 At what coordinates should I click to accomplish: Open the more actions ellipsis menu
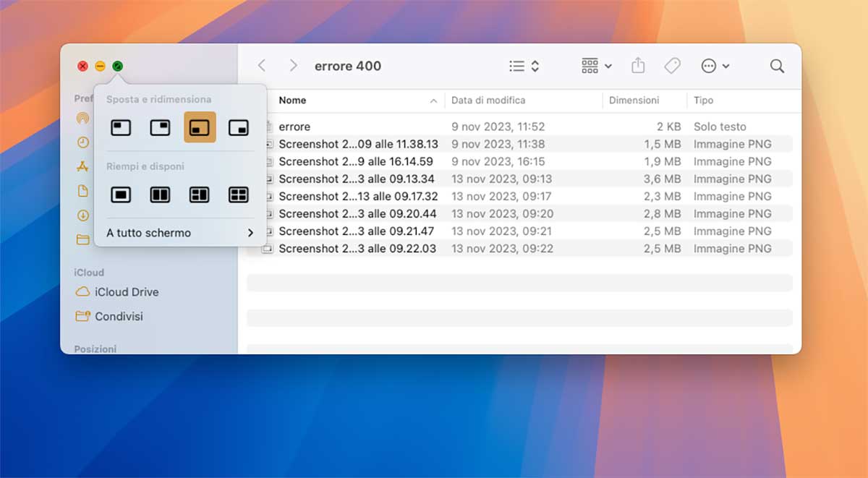click(x=715, y=66)
